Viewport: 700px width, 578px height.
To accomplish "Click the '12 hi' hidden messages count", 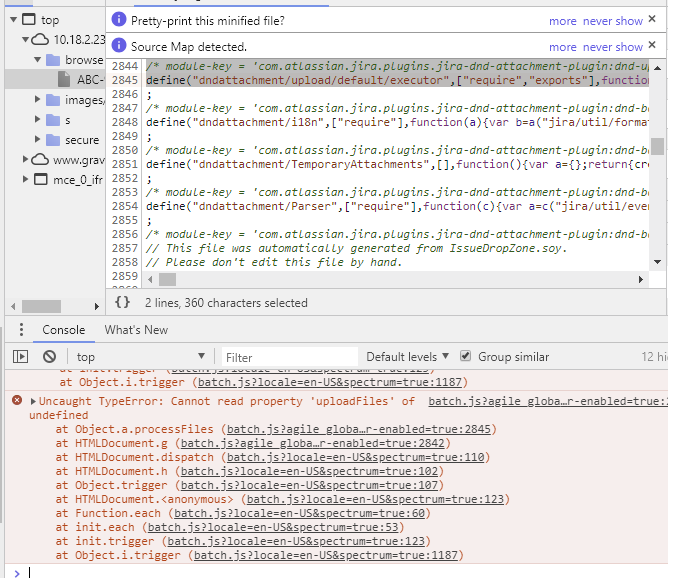I will pos(654,357).
